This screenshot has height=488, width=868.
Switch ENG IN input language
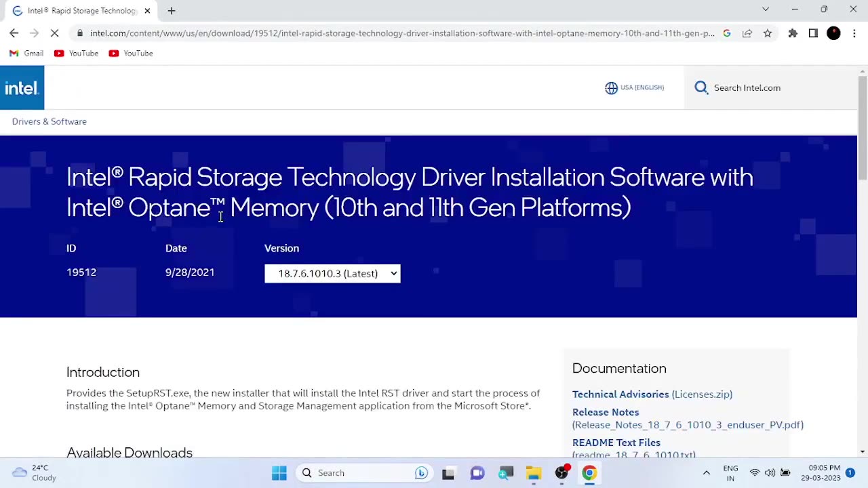point(730,473)
